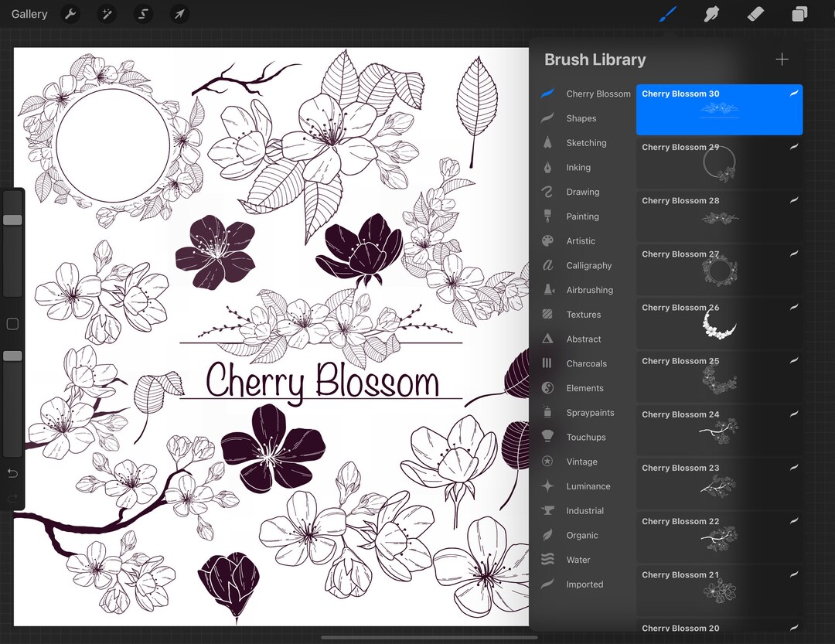Tap the square modify button on sidebar

(x=12, y=324)
